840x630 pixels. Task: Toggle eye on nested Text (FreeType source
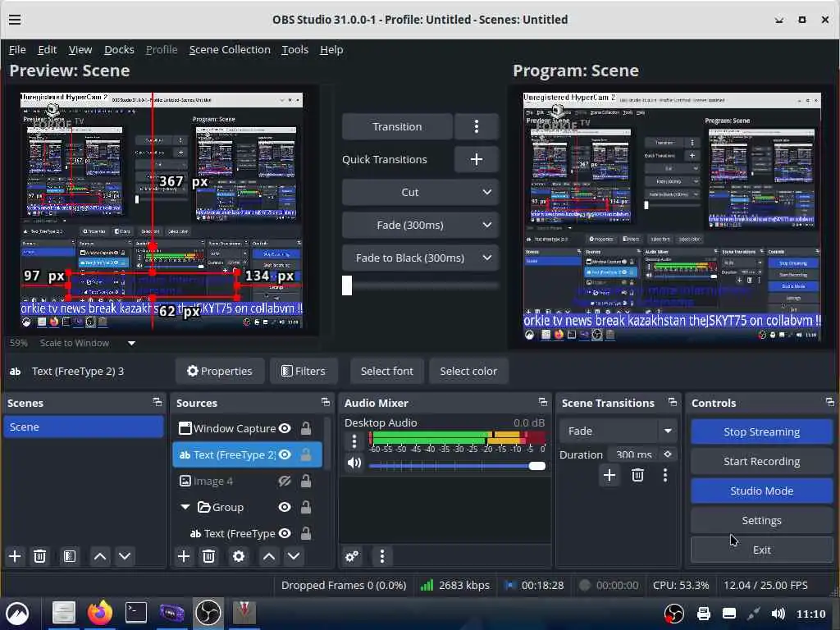click(285, 533)
